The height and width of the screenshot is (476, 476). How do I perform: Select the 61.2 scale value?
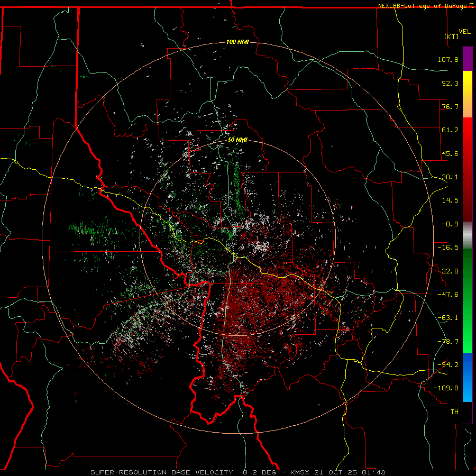(450, 130)
